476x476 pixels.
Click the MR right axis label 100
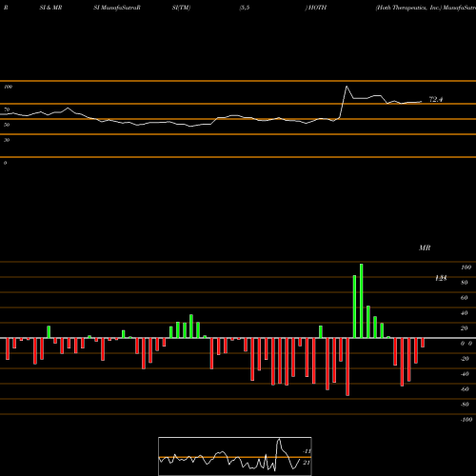(466, 268)
